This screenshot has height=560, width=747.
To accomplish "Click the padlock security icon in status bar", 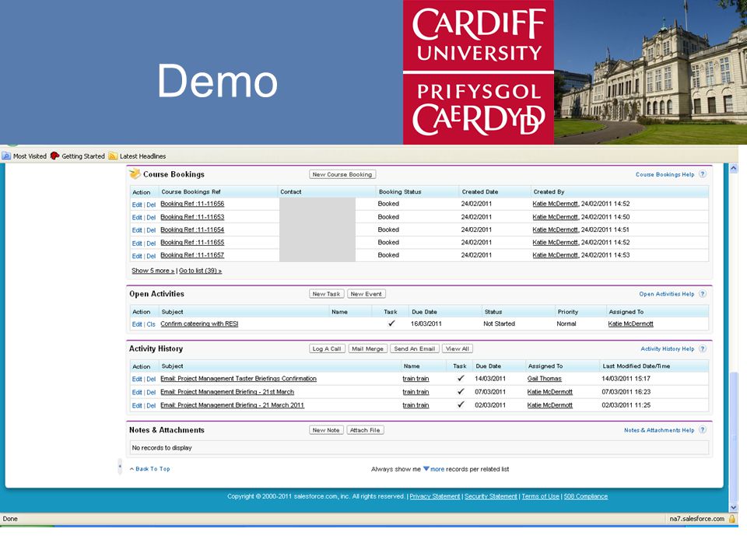I will 732,519.
